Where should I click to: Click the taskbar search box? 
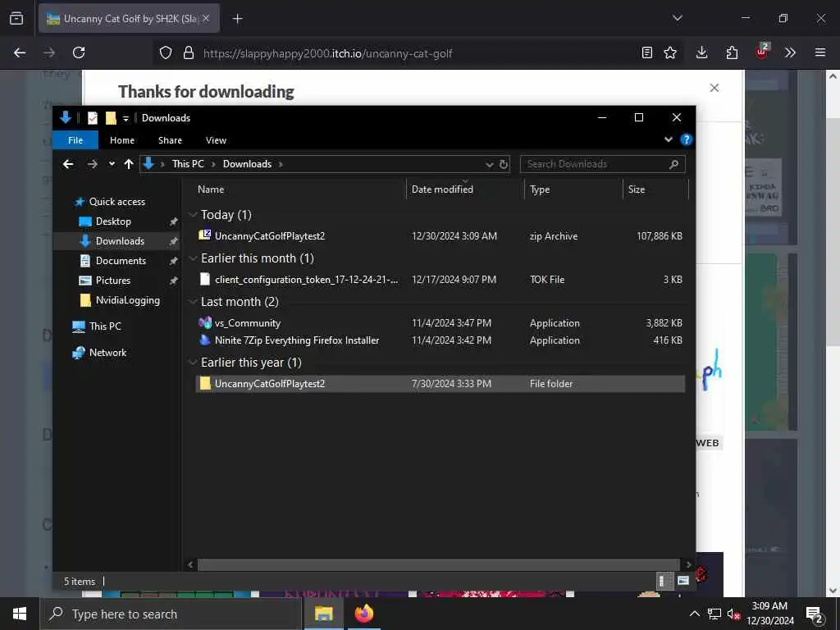[x=171, y=614]
